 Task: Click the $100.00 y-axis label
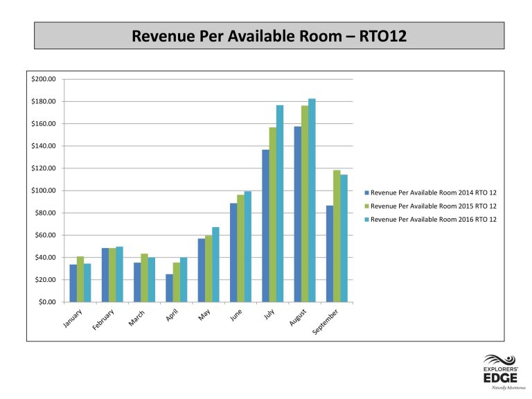44,190
